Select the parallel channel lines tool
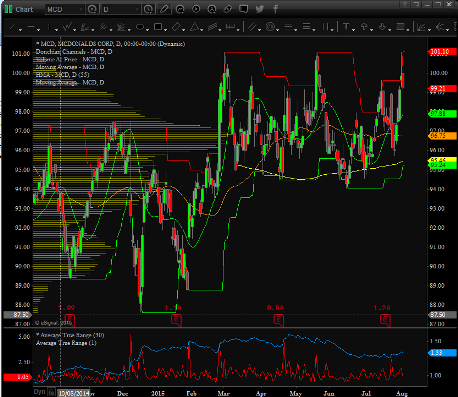The width and height of the screenshot is (458, 397). (x=212, y=27)
